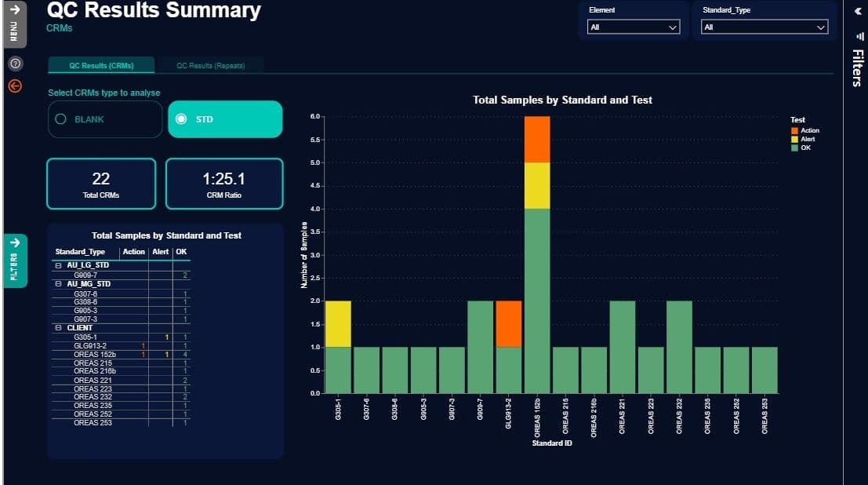Screen dimensions: 868x485
Task: Expand the right Filters pane chevron
Action: [858, 11]
